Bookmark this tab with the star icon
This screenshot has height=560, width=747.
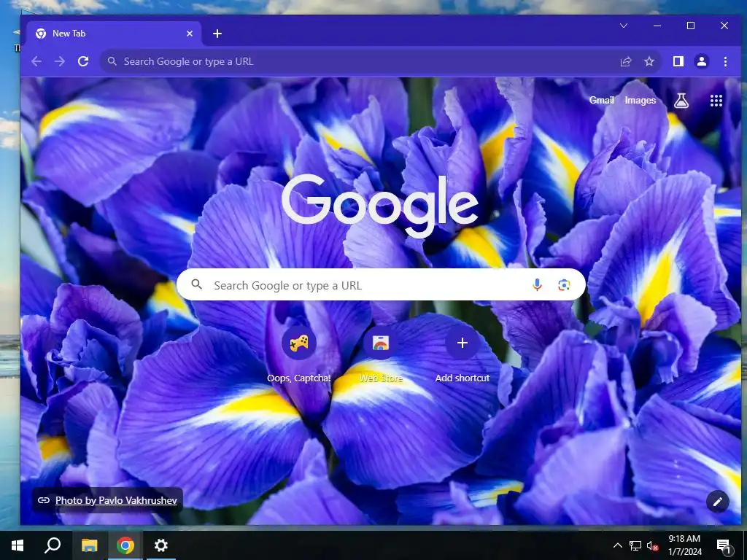point(649,61)
